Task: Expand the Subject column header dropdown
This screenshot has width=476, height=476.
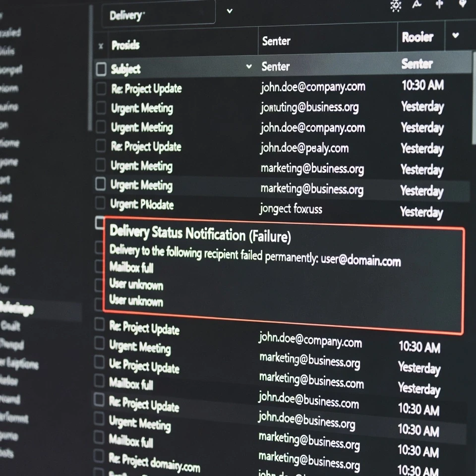Action: point(248,66)
